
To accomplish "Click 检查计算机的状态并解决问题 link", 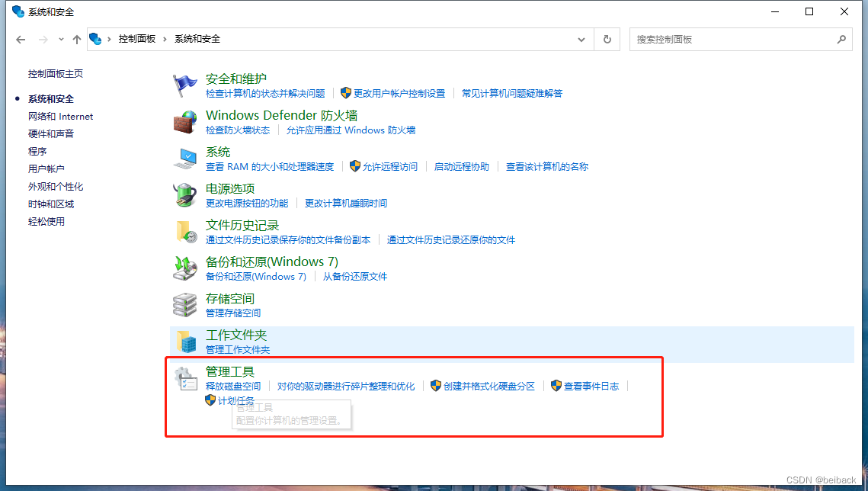I will point(265,93).
